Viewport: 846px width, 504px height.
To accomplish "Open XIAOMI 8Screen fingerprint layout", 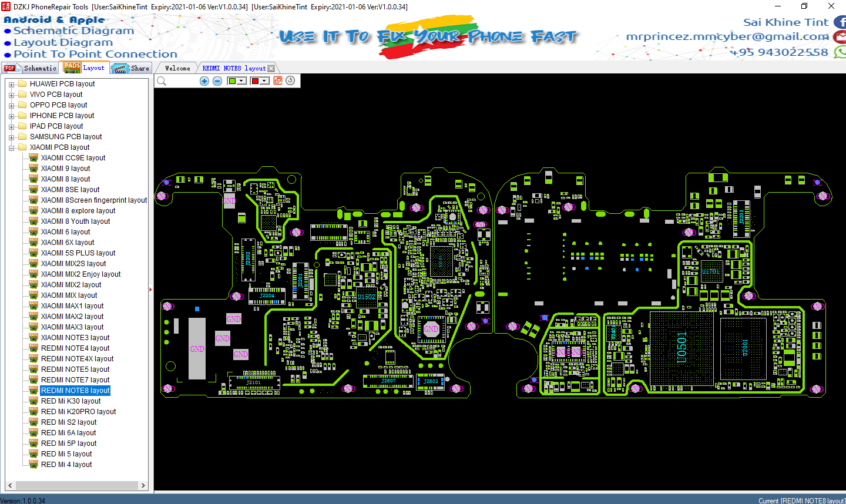I will [x=94, y=200].
